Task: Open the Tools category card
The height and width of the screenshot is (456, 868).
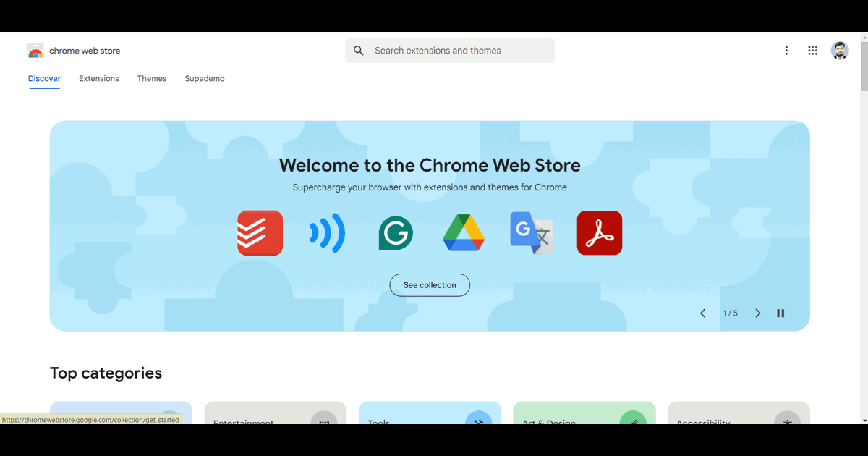Action: [430, 413]
